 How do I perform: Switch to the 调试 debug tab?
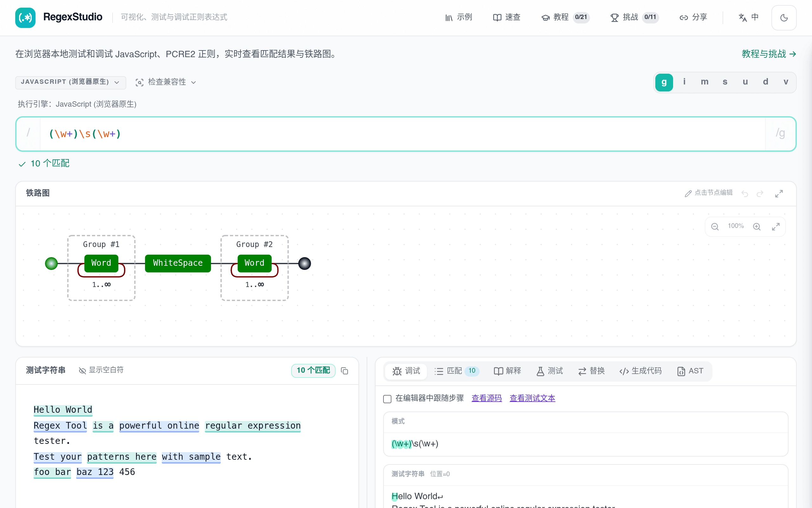[406, 371]
